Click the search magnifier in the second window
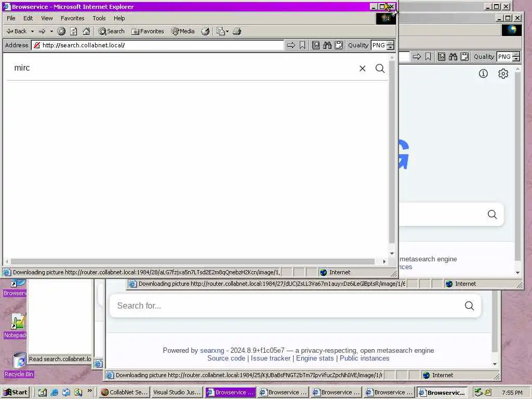532x399 pixels. tap(493, 215)
